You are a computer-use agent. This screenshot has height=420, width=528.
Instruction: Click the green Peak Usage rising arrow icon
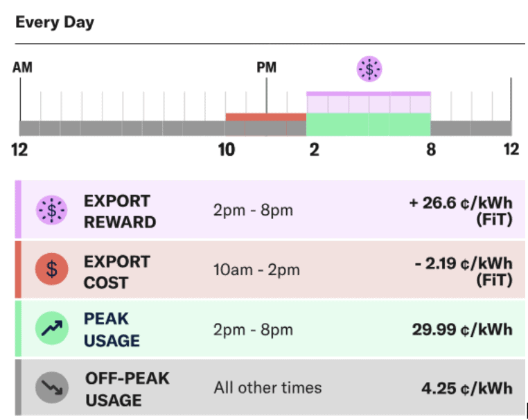pyautogui.click(x=52, y=329)
